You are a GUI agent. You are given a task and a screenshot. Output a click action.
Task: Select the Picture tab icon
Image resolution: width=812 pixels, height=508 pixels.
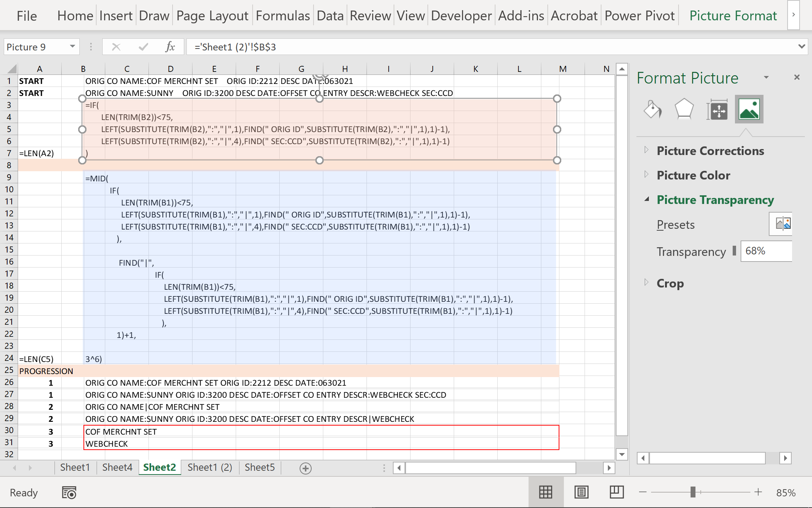click(749, 109)
